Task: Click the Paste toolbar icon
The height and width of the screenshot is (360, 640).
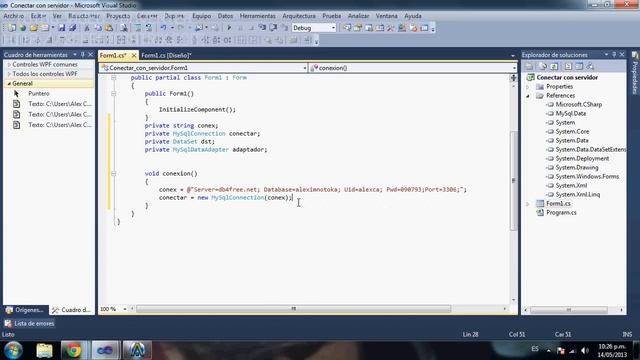Action: [109, 28]
